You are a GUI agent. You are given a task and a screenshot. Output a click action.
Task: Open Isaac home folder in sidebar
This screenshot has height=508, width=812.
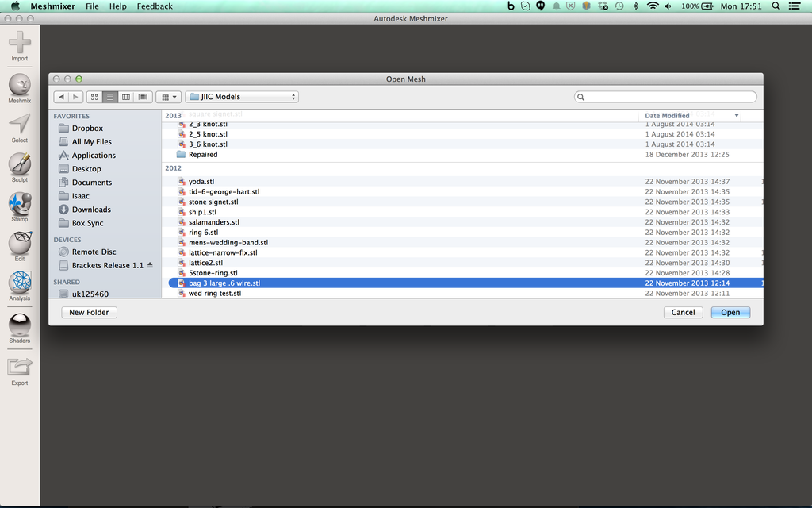point(80,196)
